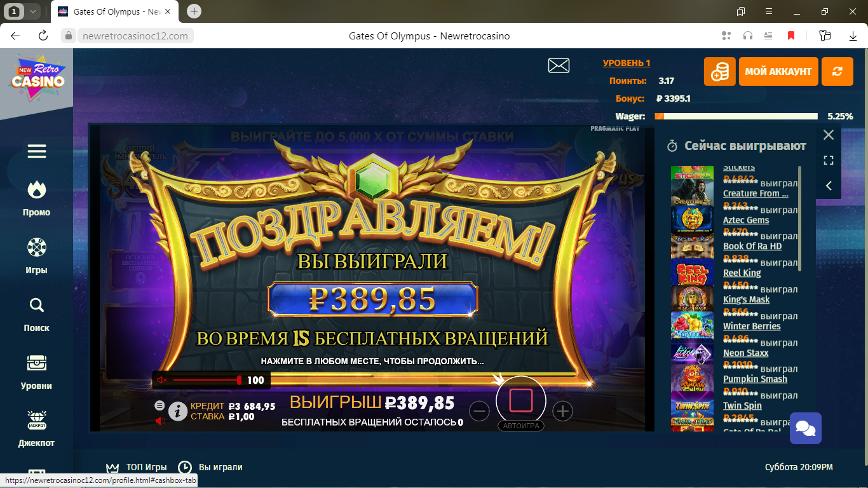Open Reel King game link
868x488 pixels.
click(x=742, y=273)
